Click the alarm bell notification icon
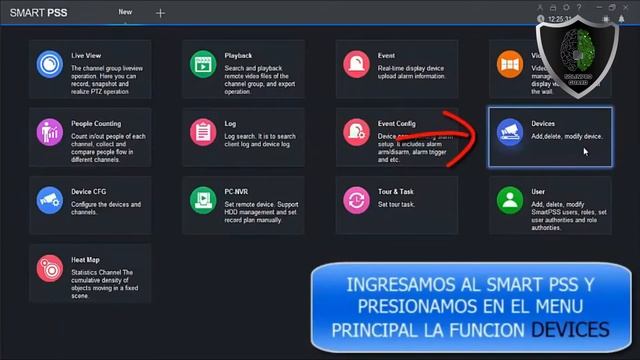The width and height of the screenshot is (640, 360). 621,19
